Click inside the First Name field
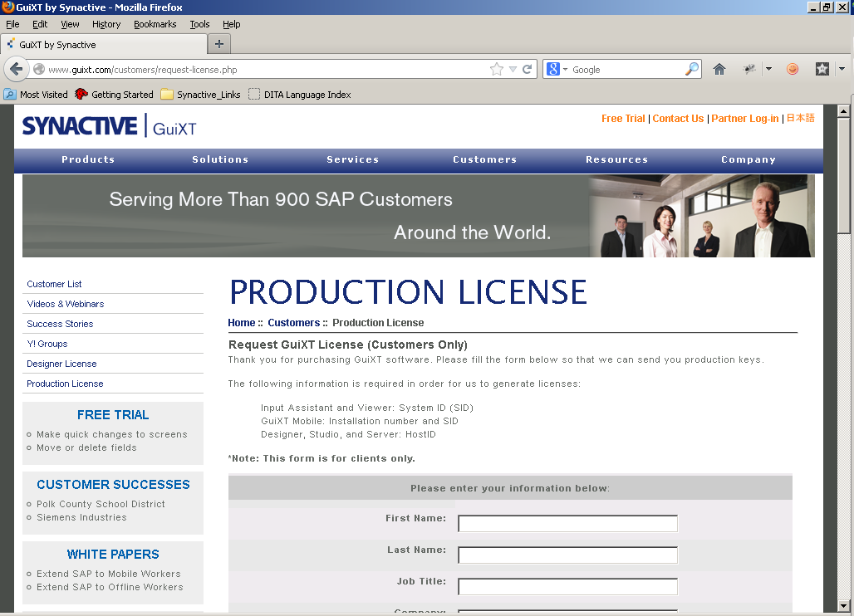Screen dimensions: 854x616 pyautogui.click(x=567, y=524)
